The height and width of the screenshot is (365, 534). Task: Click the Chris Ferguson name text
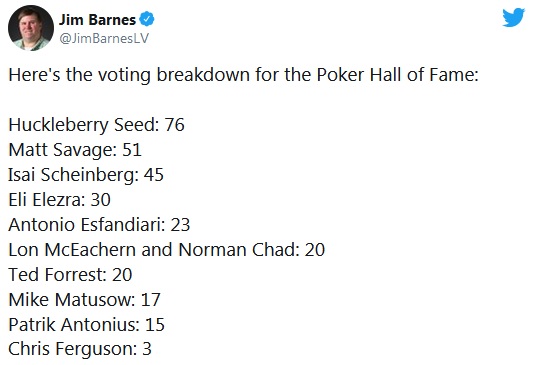71,349
